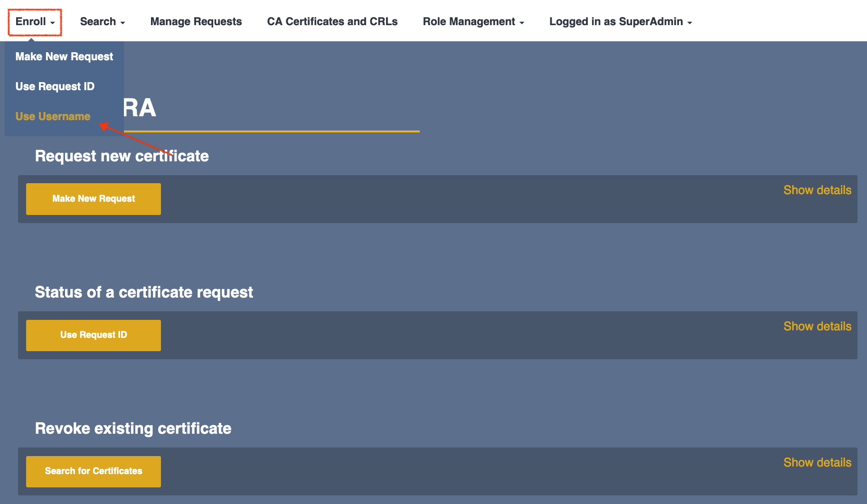Expand the Search dropdown in navbar

[x=102, y=22]
